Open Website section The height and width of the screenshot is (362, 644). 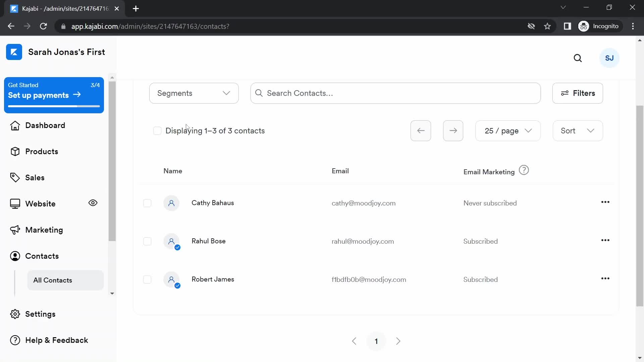point(40,203)
